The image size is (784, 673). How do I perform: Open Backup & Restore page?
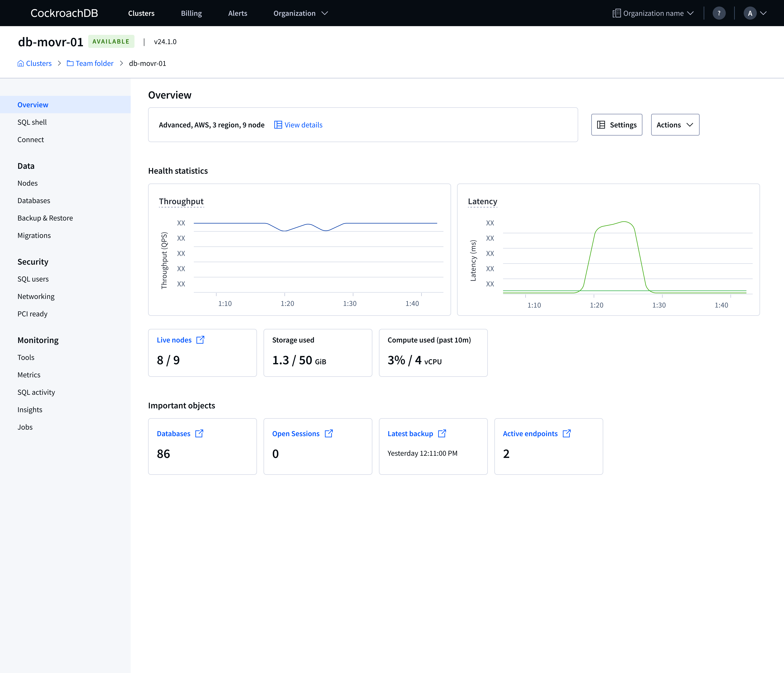(45, 218)
